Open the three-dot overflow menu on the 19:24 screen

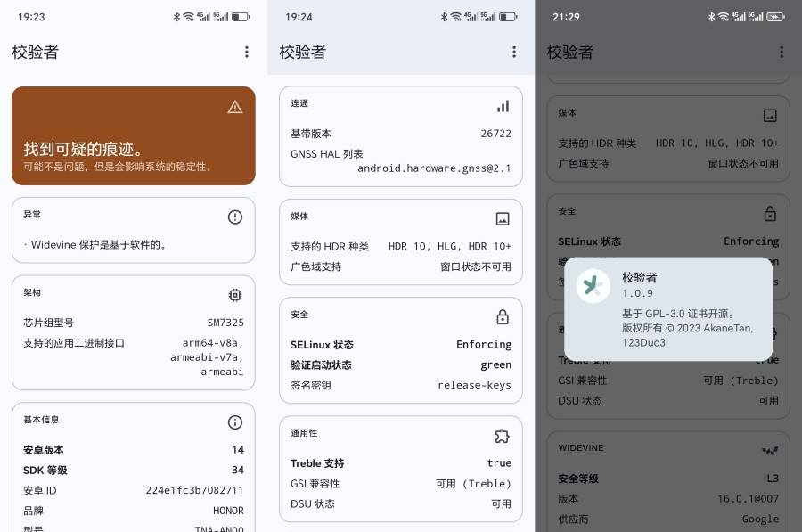[x=514, y=52]
